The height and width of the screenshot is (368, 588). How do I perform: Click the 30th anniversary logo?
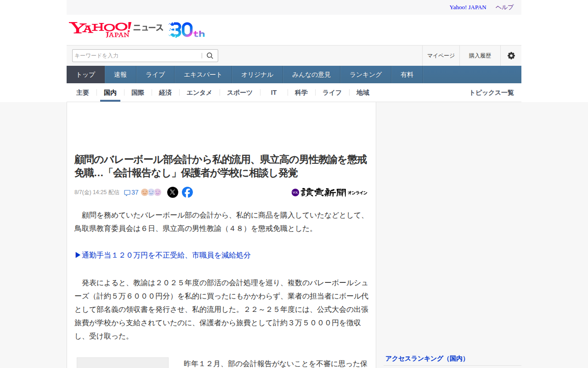(187, 29)
